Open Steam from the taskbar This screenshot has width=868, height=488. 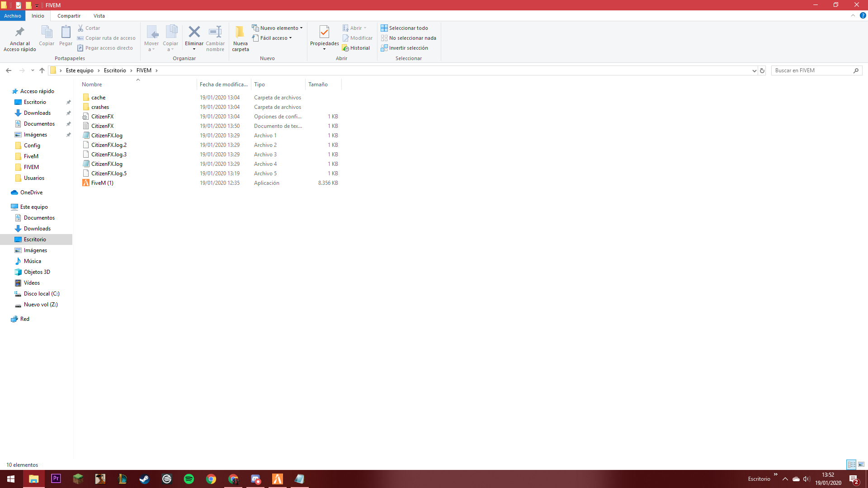click(144, 479)
